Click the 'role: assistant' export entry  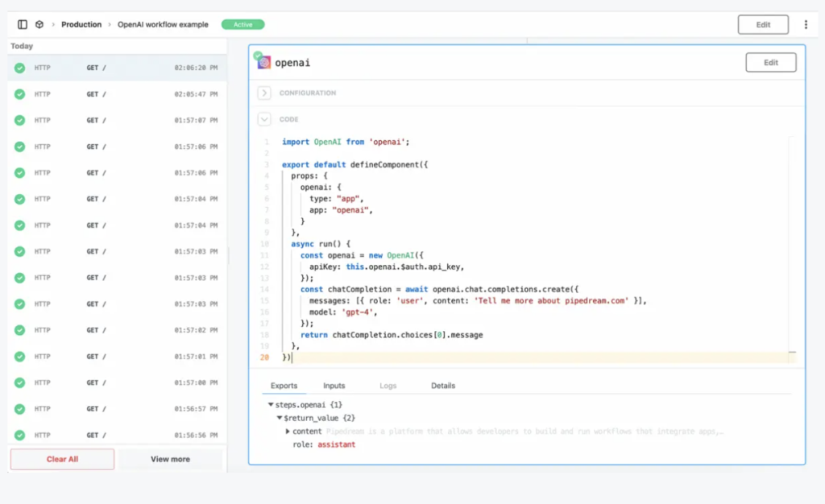pyautogui.click(x=324, y=444)
